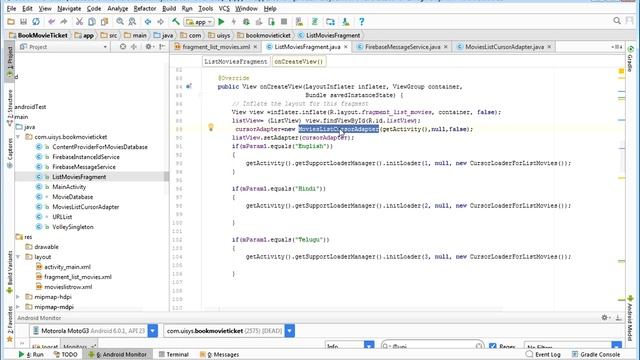The height and width of the screenshot is (360, 640).
Task: Select MovieDatabase class in project tree
Action: click(x=72, y=197)
